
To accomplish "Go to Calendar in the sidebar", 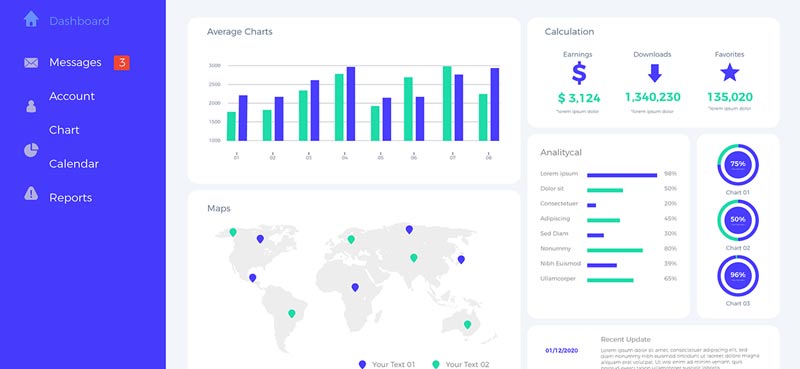I will (74, 164).
